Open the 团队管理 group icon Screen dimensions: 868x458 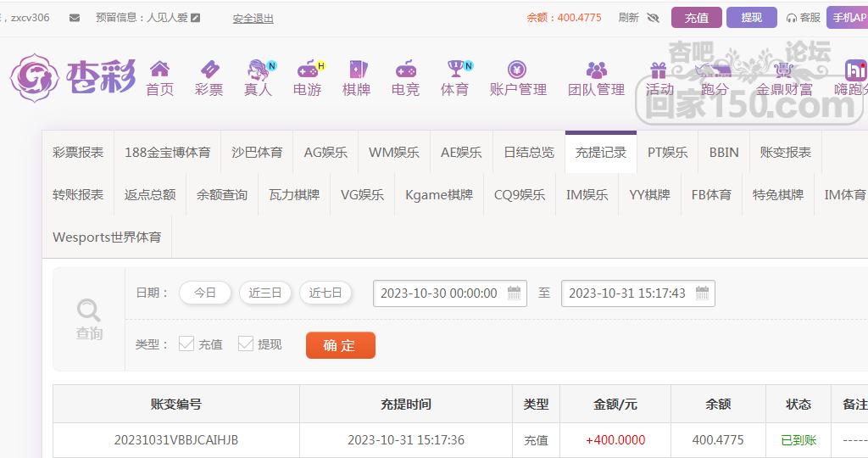tap(596, 70)
